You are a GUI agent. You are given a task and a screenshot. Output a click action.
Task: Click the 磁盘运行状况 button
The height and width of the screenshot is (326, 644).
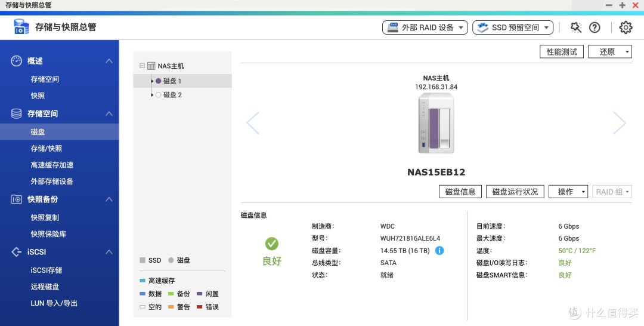coord(515,192)
